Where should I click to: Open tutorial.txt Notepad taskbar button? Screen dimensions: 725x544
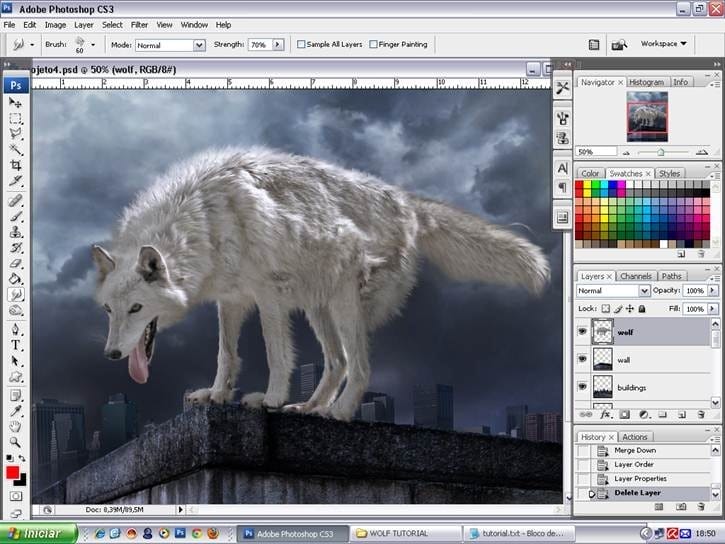[519, 533]
